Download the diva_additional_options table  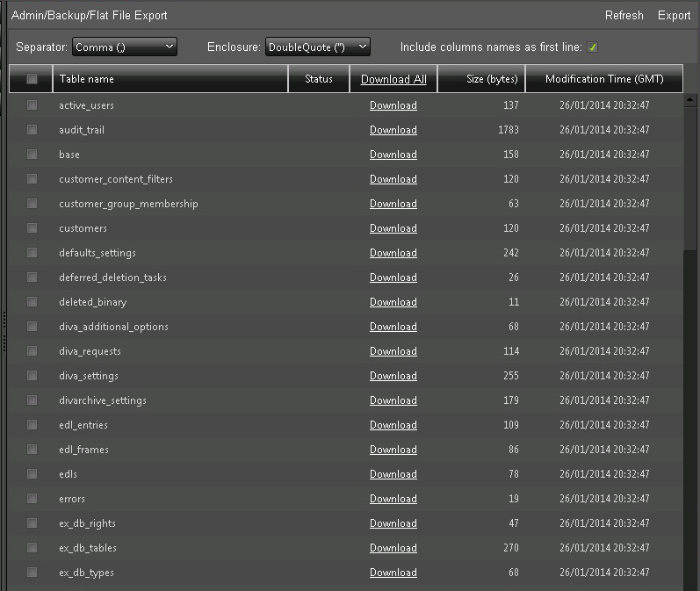tap(393, 327)
